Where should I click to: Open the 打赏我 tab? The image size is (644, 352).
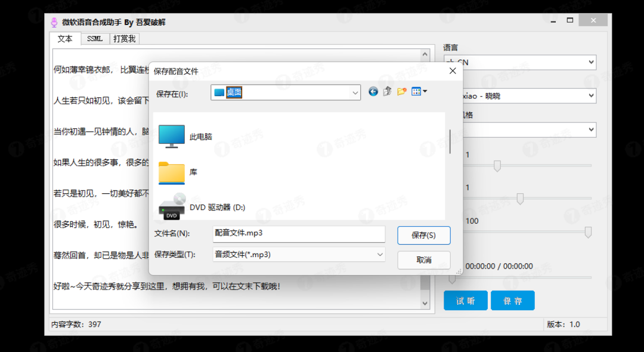125,39
